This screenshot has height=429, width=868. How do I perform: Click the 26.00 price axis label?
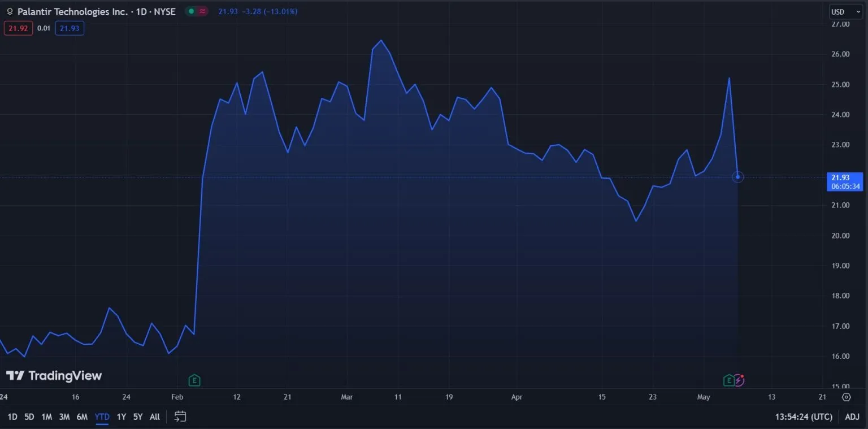point(840,54)
